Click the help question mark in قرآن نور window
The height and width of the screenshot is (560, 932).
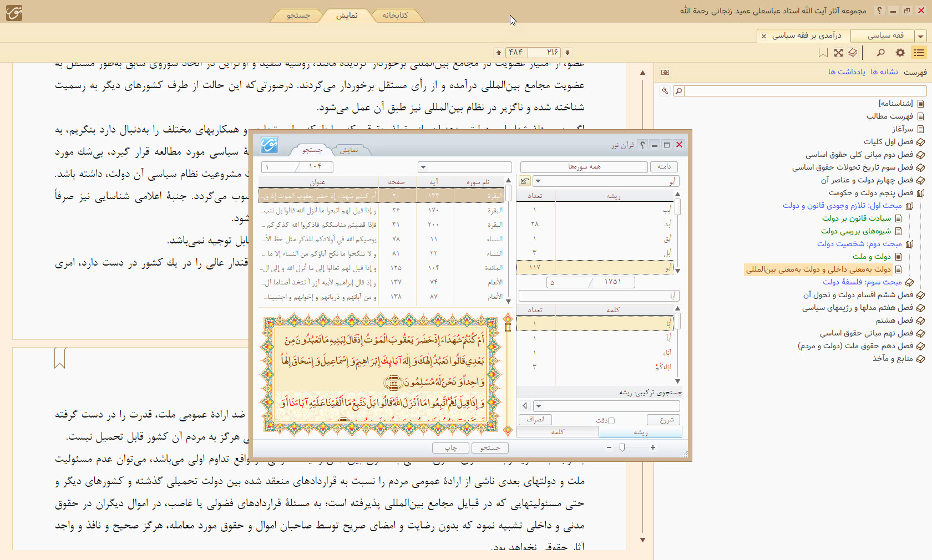[x=642, y=145]
